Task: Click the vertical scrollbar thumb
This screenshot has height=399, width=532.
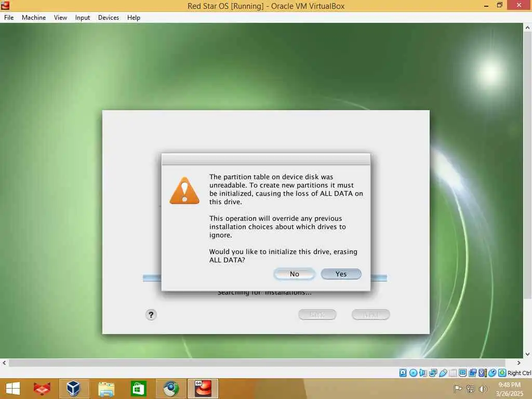Action: click(527, 165)
